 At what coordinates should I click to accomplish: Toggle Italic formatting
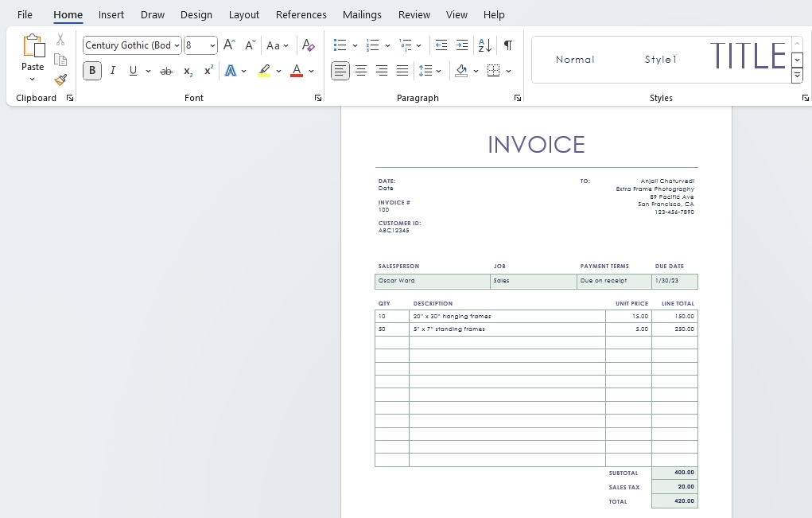coord(112,71)
